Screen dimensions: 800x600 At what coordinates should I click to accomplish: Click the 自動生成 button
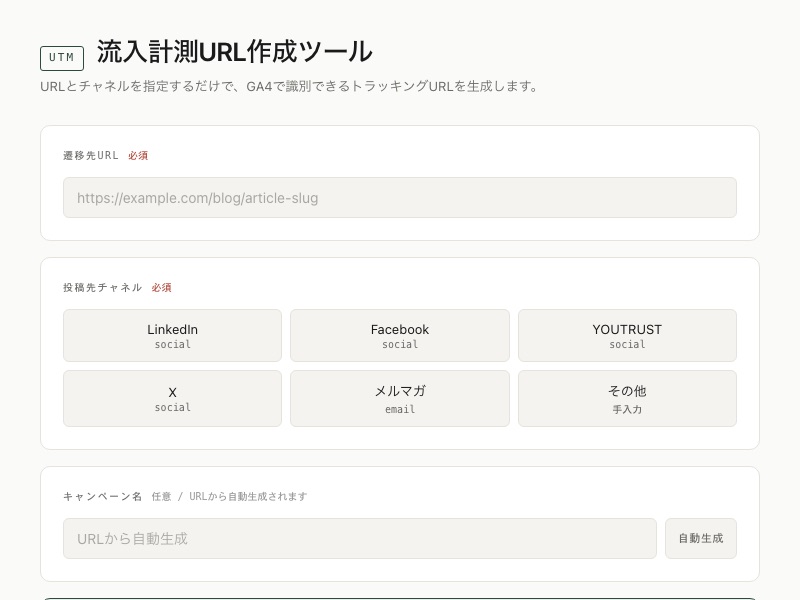click(x=701, y=538)
